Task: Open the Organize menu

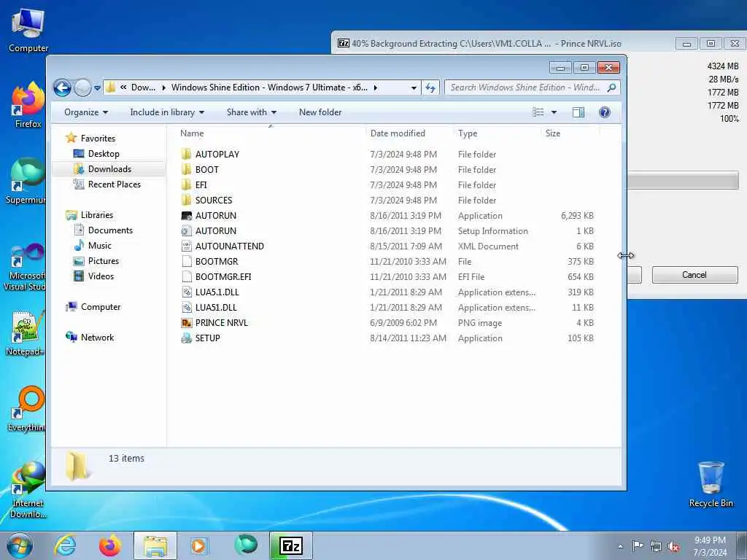Action: [86, 112]
